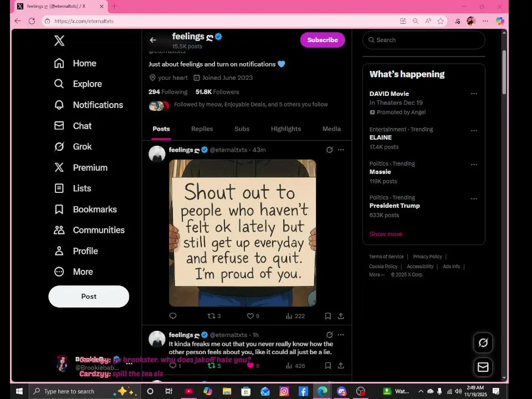
Task: Open Home from the sidebar
Action: coord(75,63)
